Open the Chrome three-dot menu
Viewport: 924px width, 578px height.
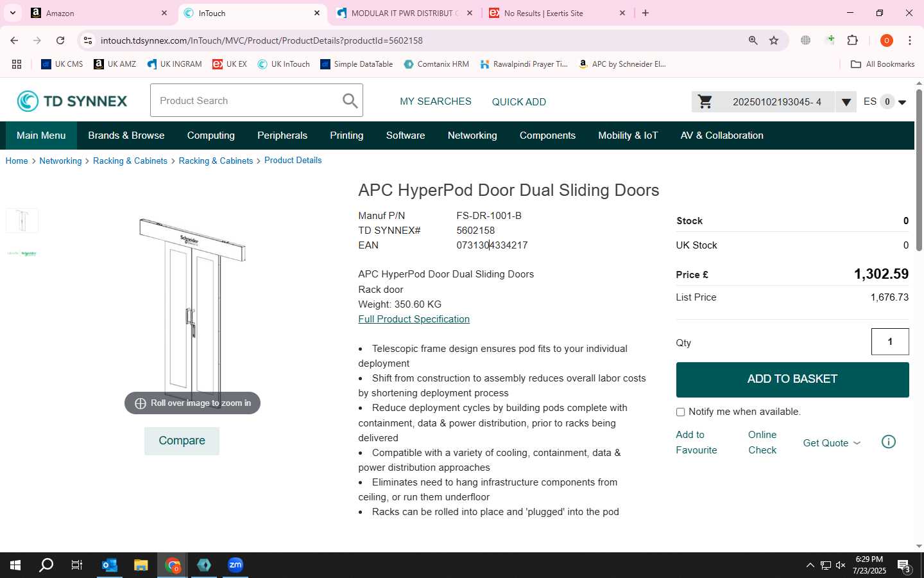coord(910,40)
